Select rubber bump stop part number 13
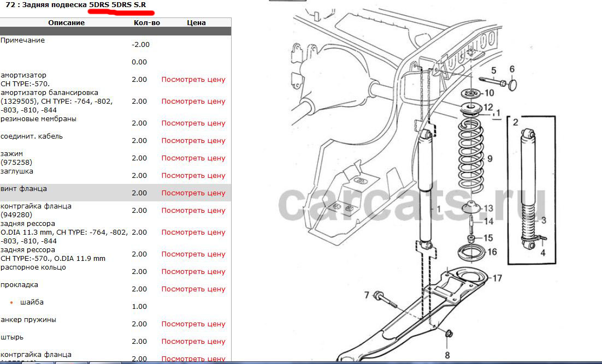The height and width of the screenshot is (364, 602). coord(470,208)
